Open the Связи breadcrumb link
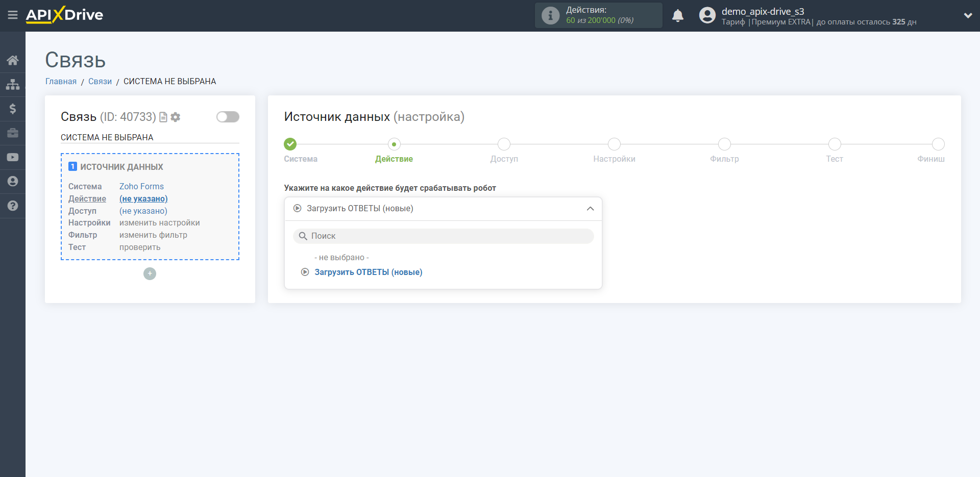This screenshot has width=980, height=477. 100,82
